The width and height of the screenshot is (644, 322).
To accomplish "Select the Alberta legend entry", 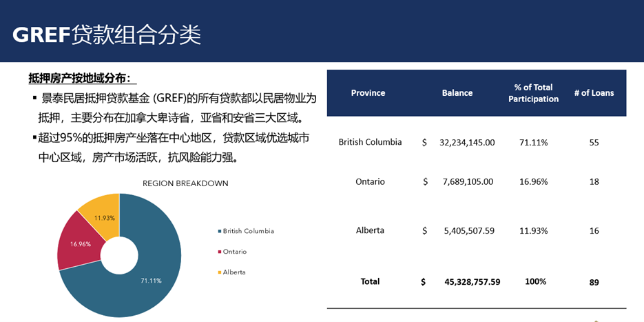I will [232, 272].
